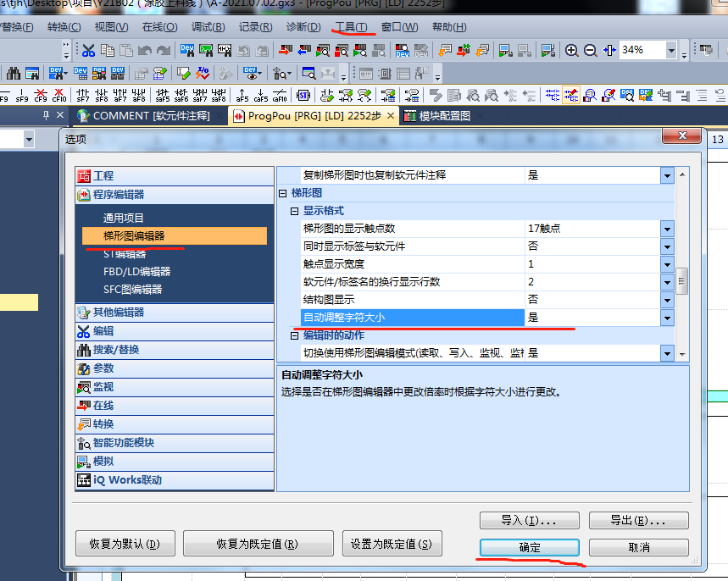
Task: Open dropdown for 自动调整字符大小 value
Action: coord(667,318)
